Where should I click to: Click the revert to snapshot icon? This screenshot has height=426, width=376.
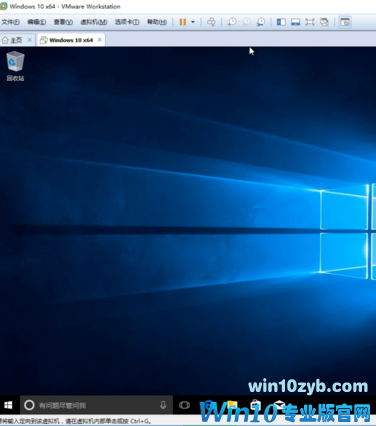point(246,22)
